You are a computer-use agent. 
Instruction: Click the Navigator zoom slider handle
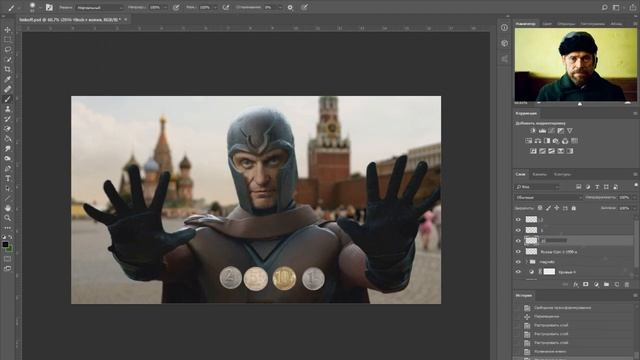click(x=580, y=104)
